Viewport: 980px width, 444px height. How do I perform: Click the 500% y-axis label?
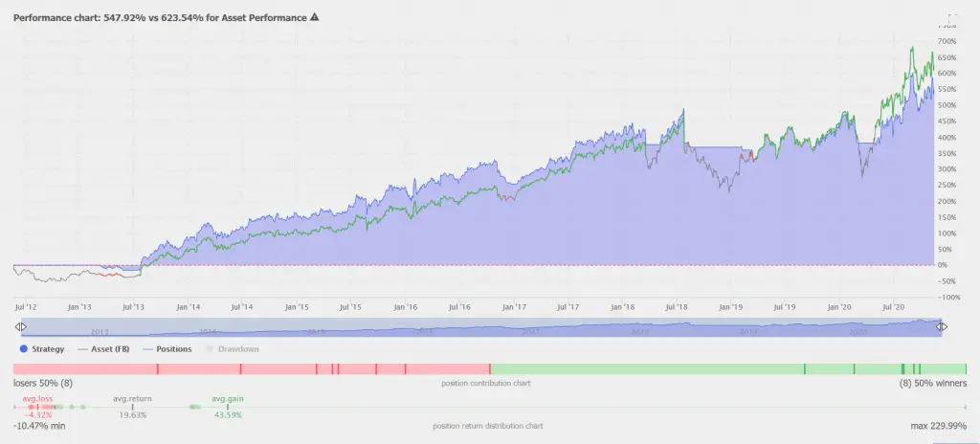948,105
